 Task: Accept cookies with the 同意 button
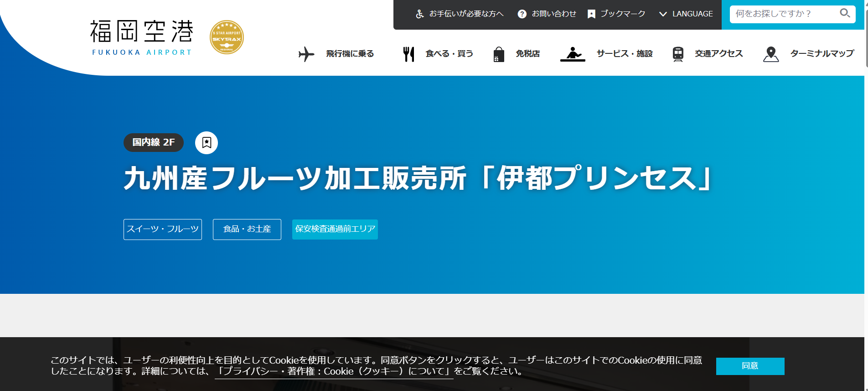click(750, 366)
